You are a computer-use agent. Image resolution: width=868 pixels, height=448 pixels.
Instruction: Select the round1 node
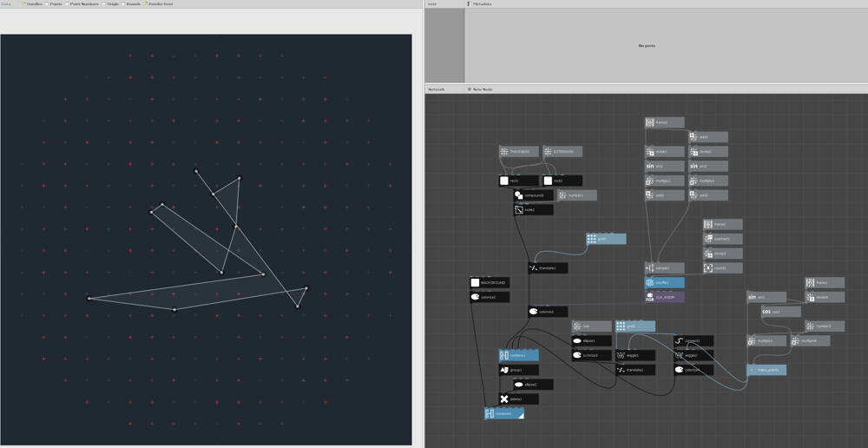click(x=723, y=268)
